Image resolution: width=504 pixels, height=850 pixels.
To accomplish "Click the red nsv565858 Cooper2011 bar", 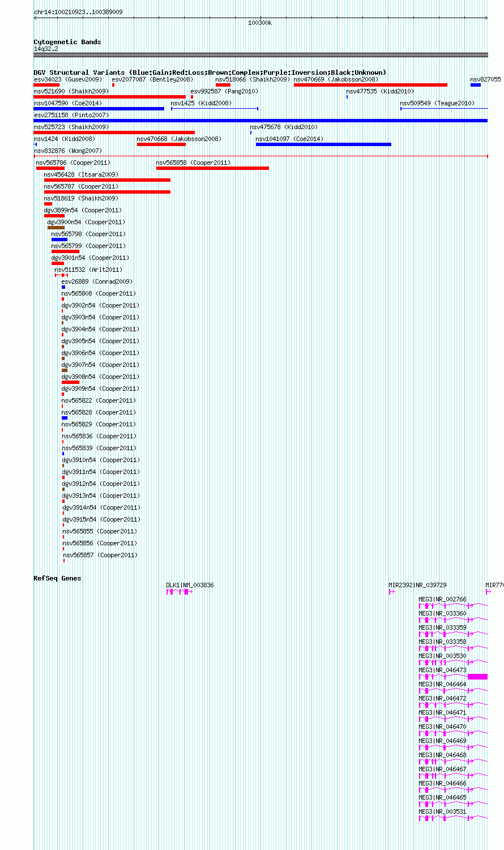I will tap(212, 168).
